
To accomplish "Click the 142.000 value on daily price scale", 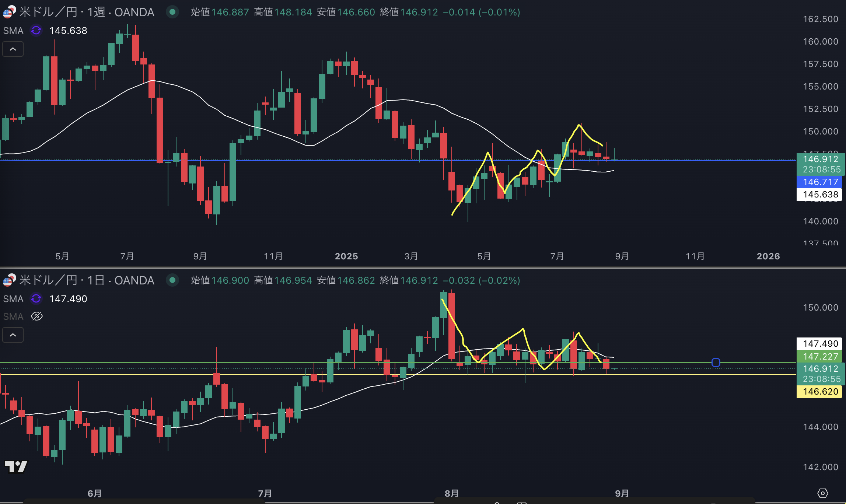I will tap(821, 467).
